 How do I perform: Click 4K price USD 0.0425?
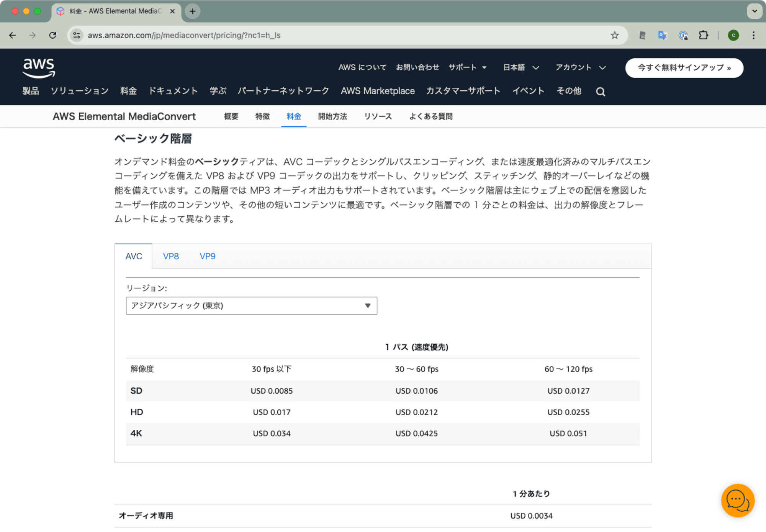[x=417, y=434]
